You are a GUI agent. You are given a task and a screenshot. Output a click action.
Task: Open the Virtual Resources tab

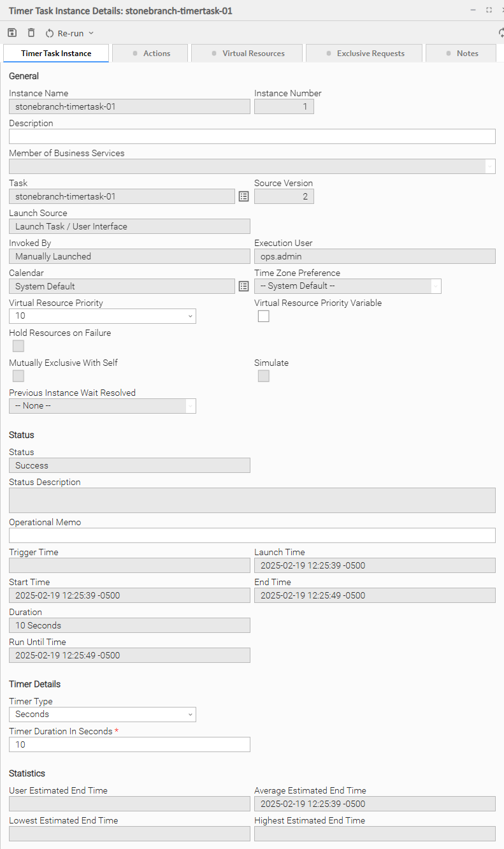pos(248,54)
